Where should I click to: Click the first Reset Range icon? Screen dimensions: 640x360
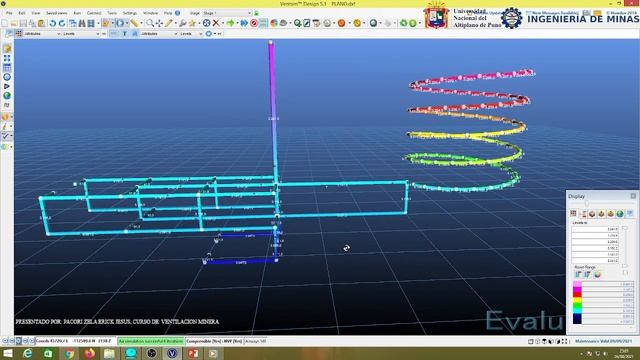[578, 274]
